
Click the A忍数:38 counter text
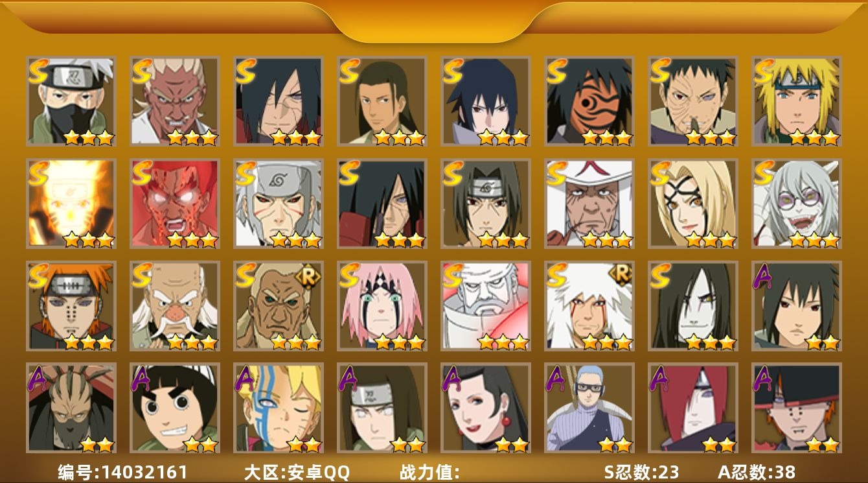[757, 472]
